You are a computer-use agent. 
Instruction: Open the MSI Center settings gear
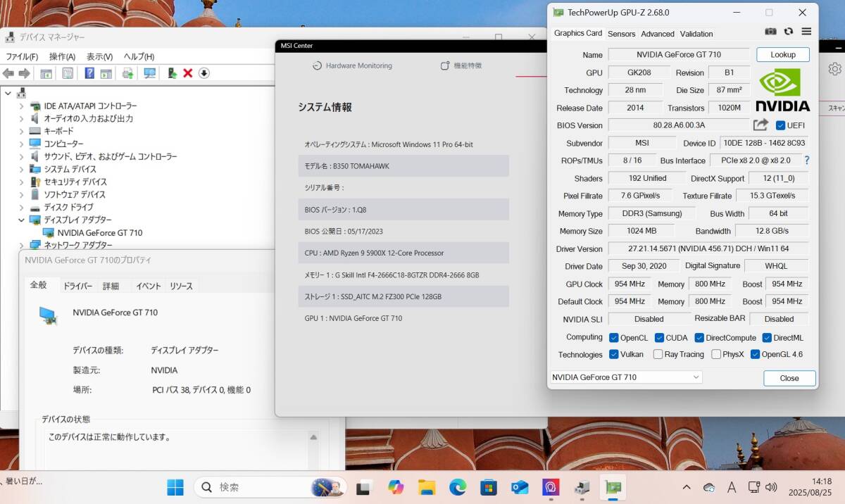[834, 69]
